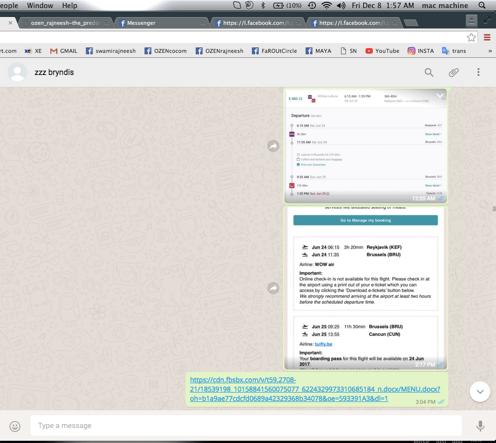Open the volume control in menu bar
The width and height of the screenshot is (496, 443).
tap(341, 5)
